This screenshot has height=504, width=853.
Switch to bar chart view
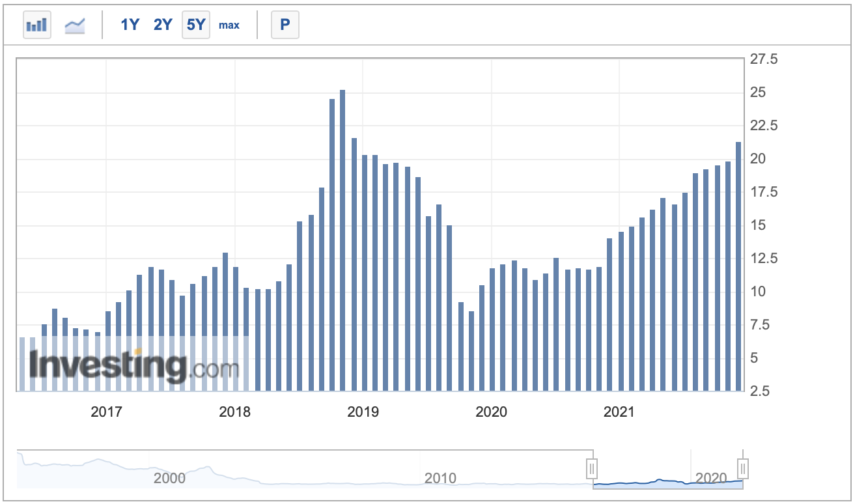point(36,25)
